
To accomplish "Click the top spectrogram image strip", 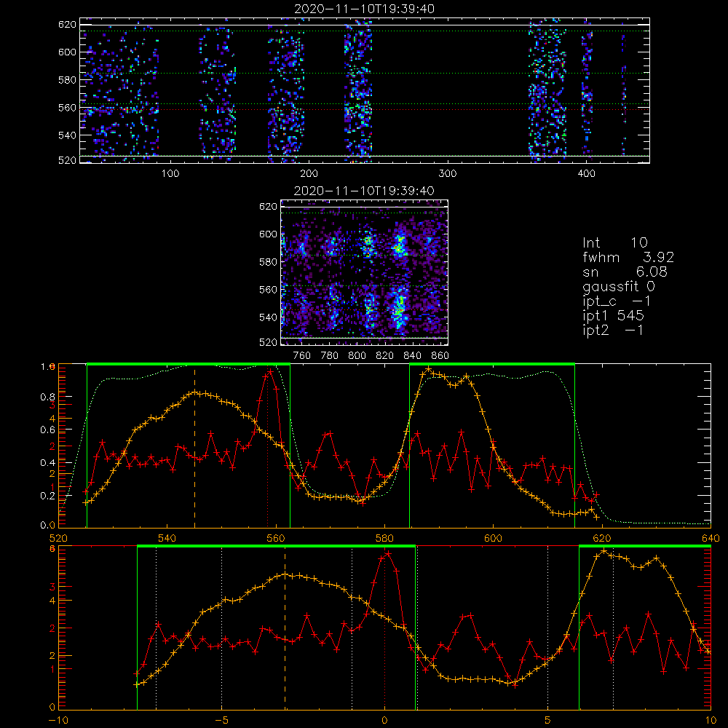I will [x=365, y=90].
